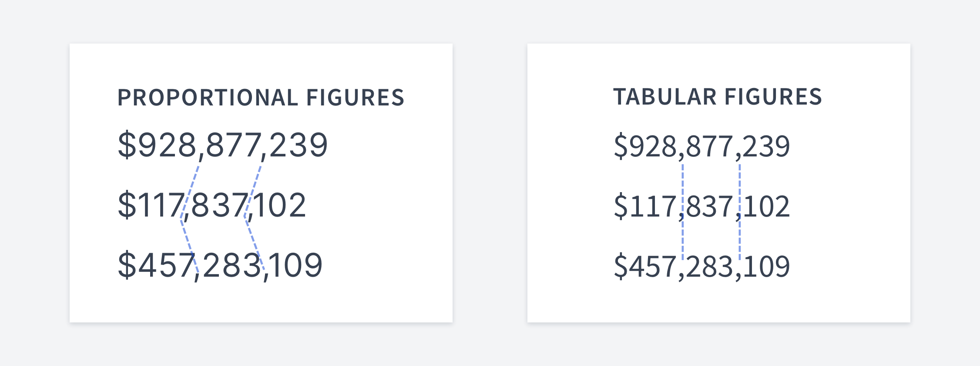Click dollar sign of tabular $928,877,239
980x366 pixels.
(621, 146)
